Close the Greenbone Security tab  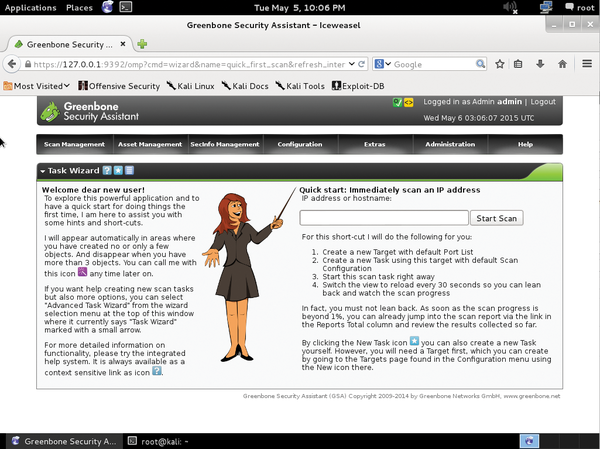[123, 44]
